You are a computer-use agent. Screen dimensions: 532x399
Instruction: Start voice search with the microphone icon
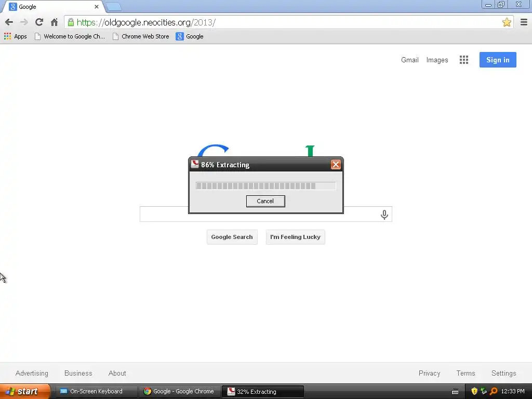(x=384, y=215)
